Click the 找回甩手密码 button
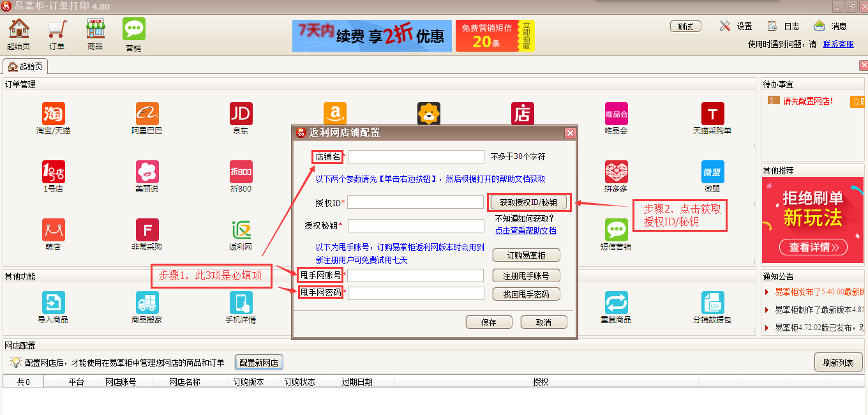 [527, 294]
